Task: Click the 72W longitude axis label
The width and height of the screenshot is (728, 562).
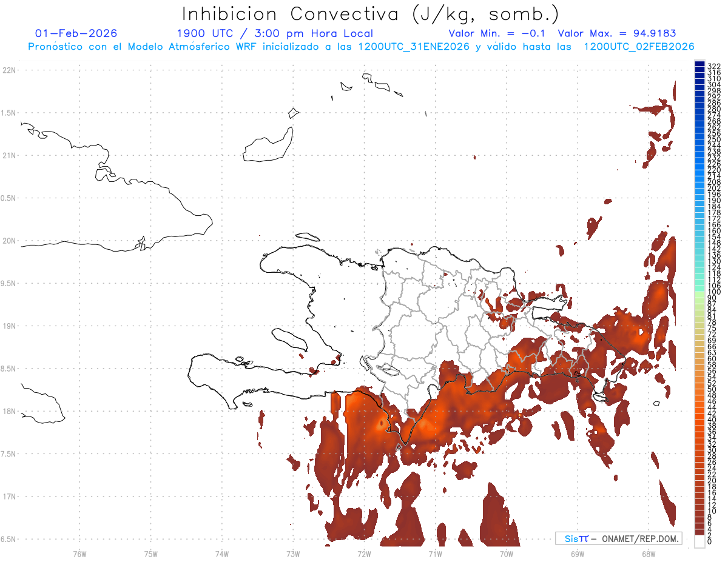Action: [364, 554]
